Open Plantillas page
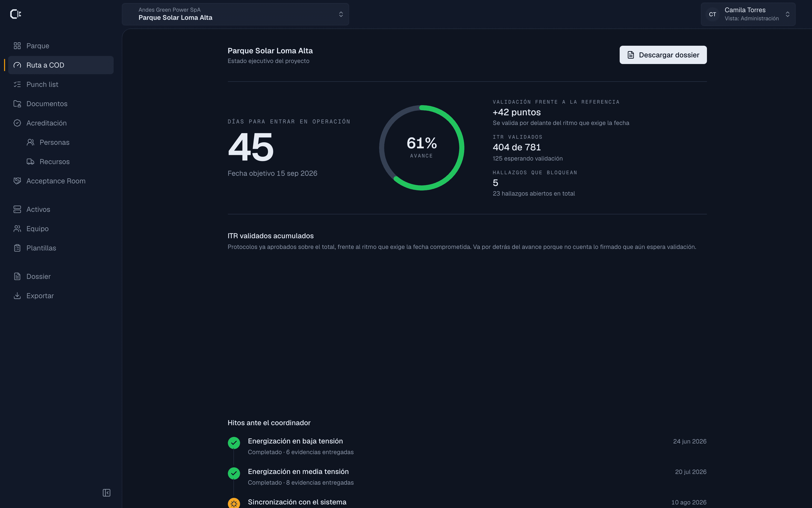 click(x=61, y=248)
